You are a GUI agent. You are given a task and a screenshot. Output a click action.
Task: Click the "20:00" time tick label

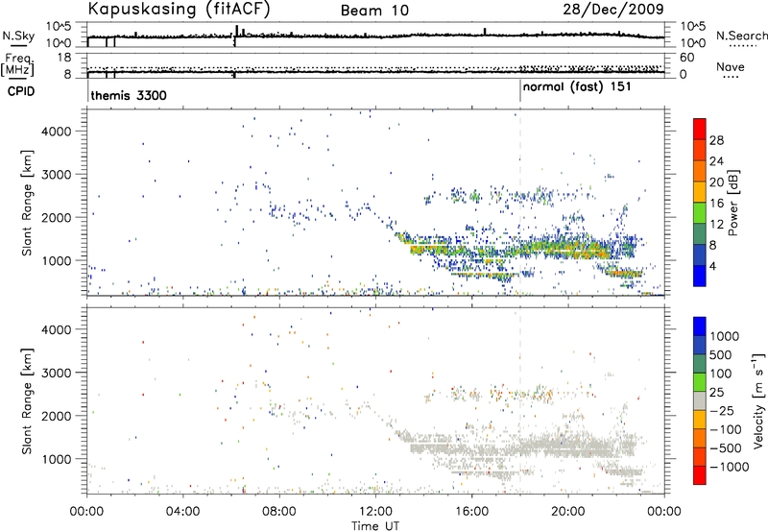click(x=567, y=512)
